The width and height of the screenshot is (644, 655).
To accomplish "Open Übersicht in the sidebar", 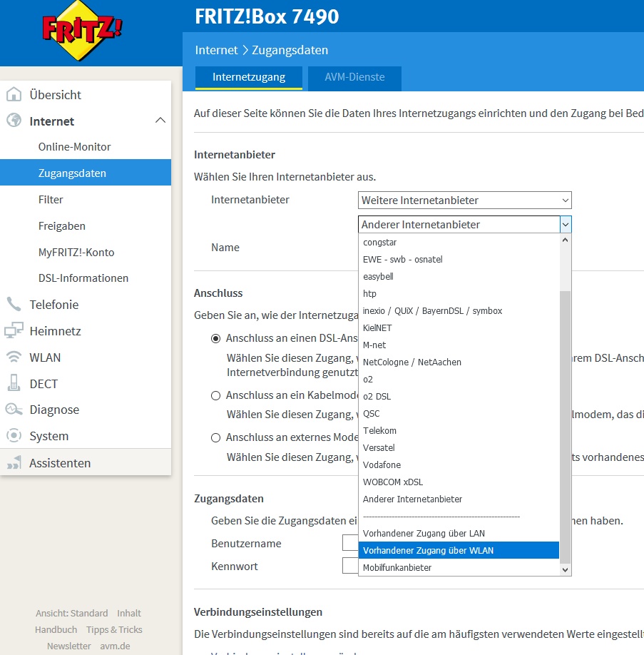I will tap(55, 95).
